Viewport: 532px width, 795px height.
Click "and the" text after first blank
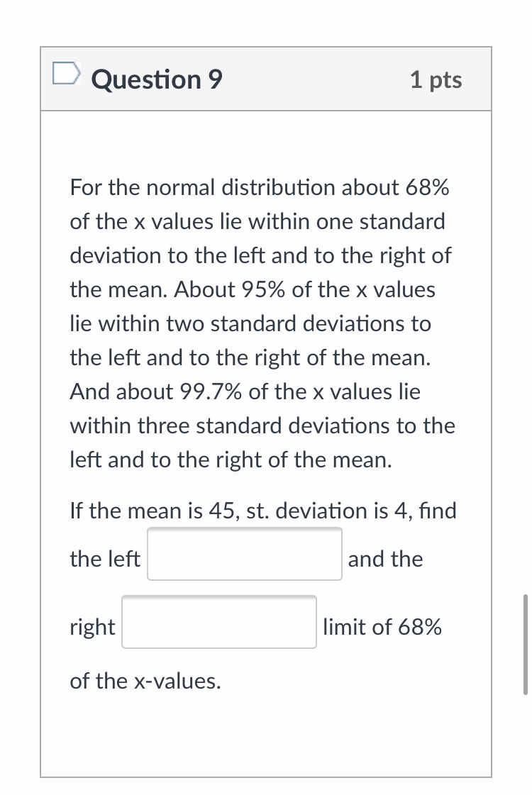[x=385, y=559]
